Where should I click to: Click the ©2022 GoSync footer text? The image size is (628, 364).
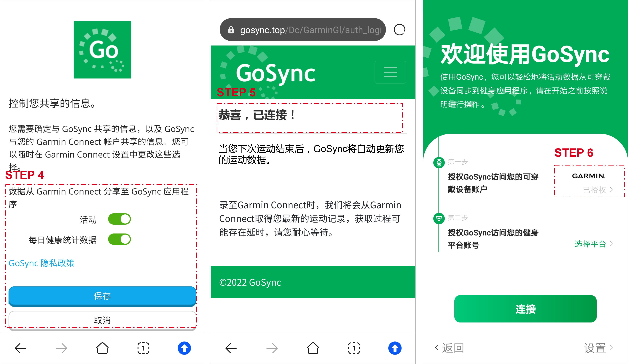pyautogui.click(x=250, y=282)
